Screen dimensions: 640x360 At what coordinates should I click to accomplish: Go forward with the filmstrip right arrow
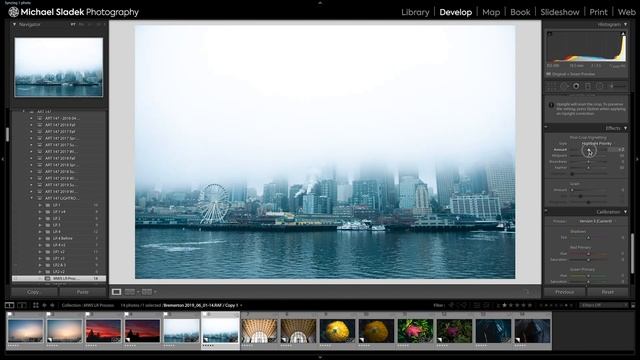(x=52, y=305)
